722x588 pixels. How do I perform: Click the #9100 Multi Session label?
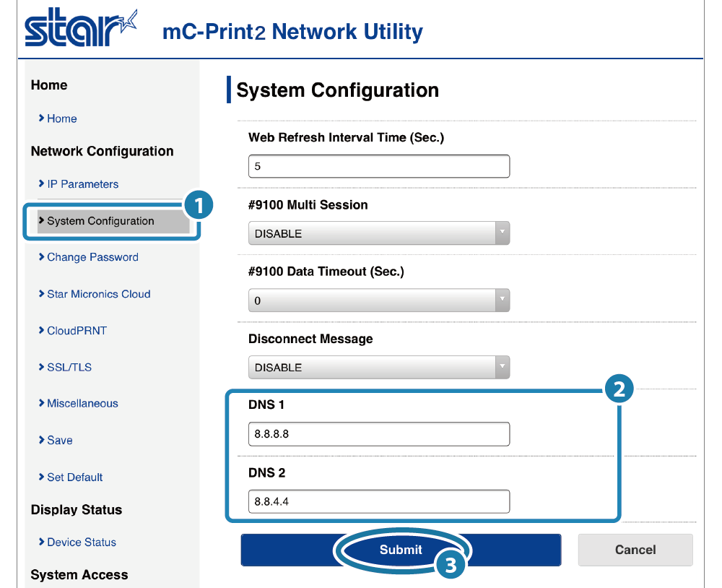coord(308,204)
